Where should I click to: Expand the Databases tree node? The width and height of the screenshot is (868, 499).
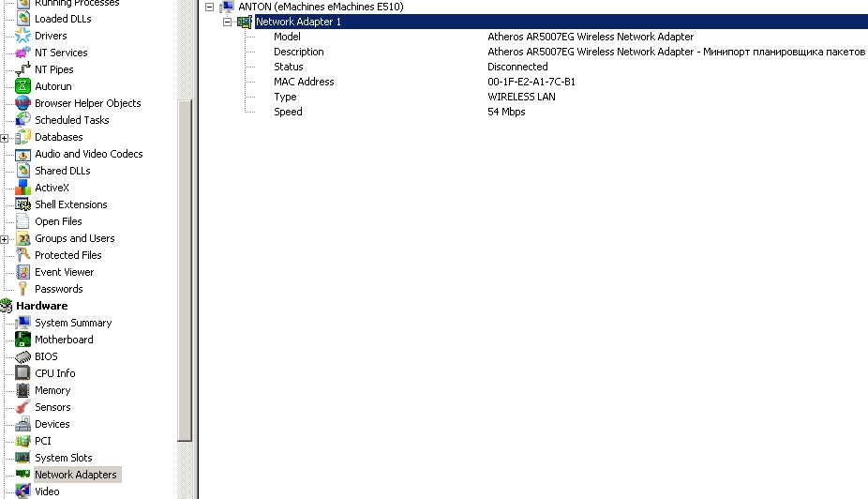(x=5, y=138)
